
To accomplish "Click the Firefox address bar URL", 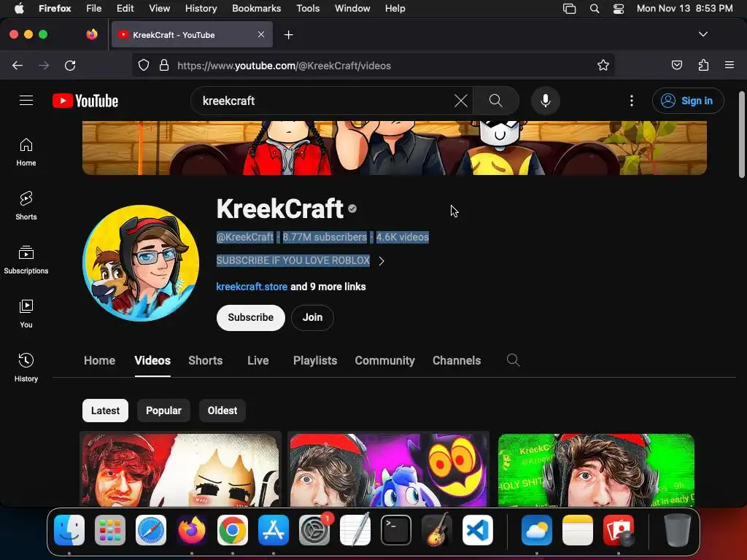I will tap(284, 66).
